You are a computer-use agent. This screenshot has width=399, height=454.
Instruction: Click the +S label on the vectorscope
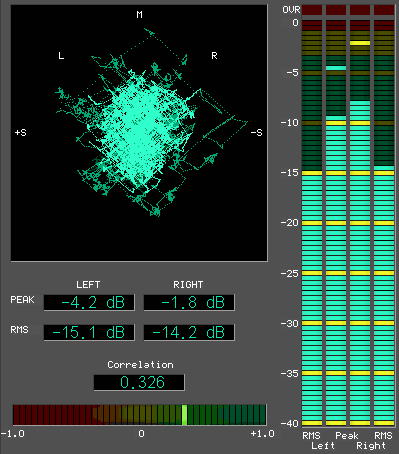[x=21, y=133]
